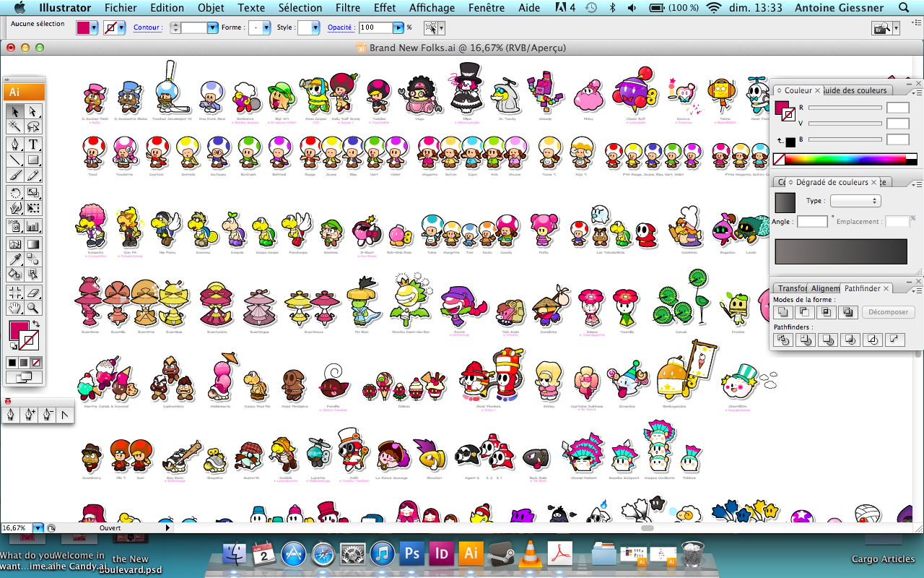The image size is (924, 578).
Task: Switch to Guide des couleurs tab
Action: (856, 90)
